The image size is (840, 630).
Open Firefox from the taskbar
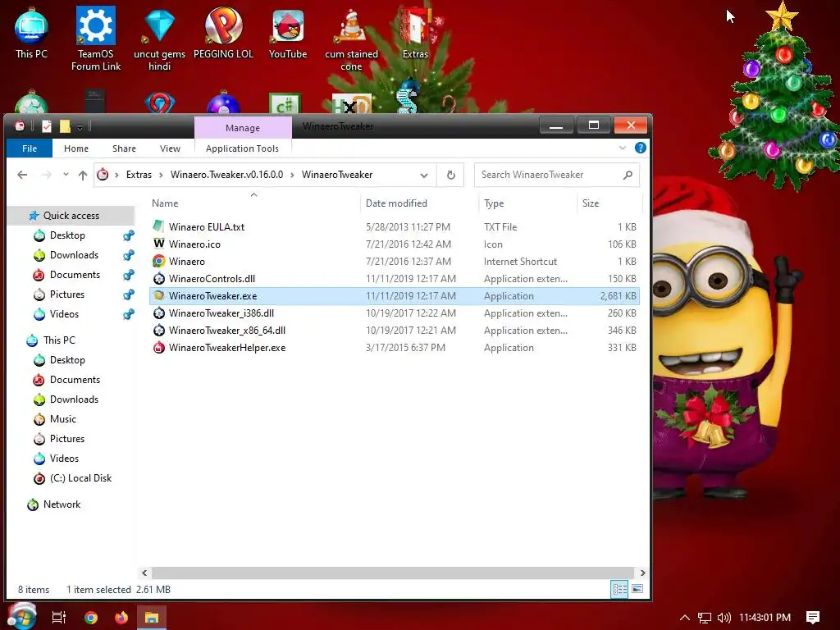coord(121,618)
